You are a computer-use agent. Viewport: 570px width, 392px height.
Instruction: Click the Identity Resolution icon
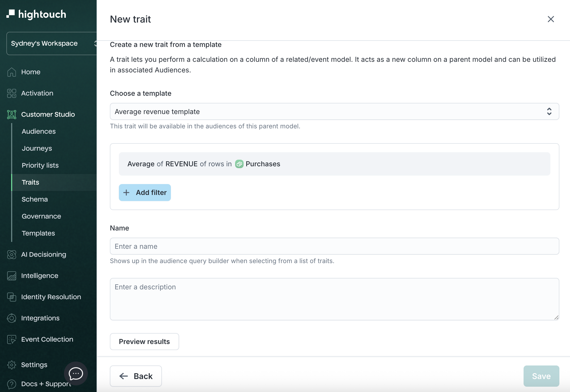(12, 297)
